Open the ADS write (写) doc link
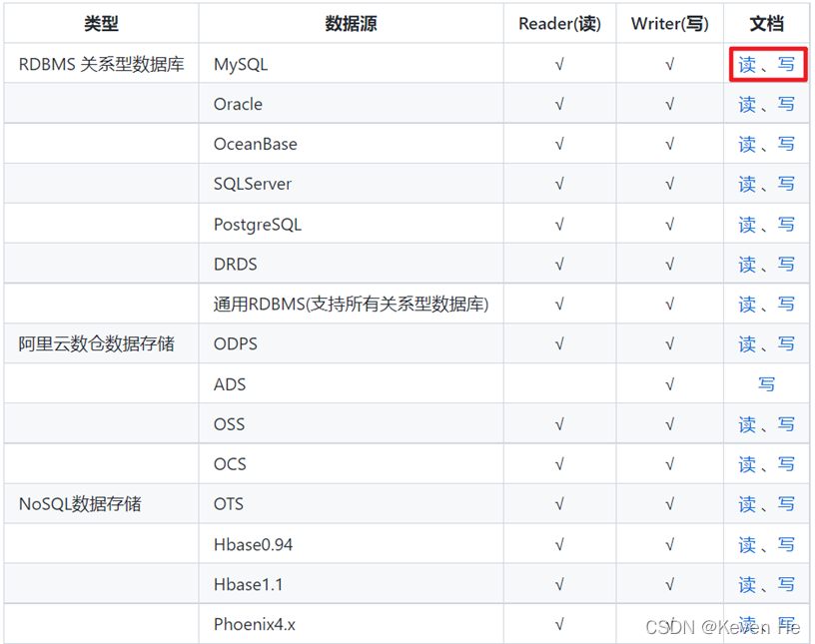815x644 pixels. [x=767, y=384]
